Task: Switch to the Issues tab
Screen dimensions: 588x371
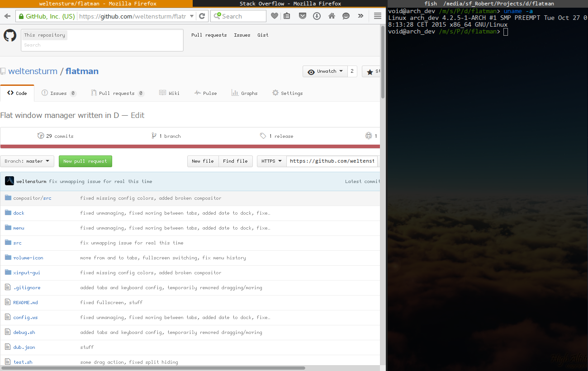Action: tap(58, 93)
